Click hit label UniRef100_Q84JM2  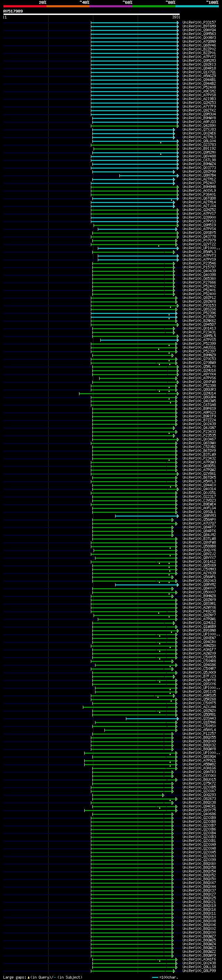coord(199,535)
